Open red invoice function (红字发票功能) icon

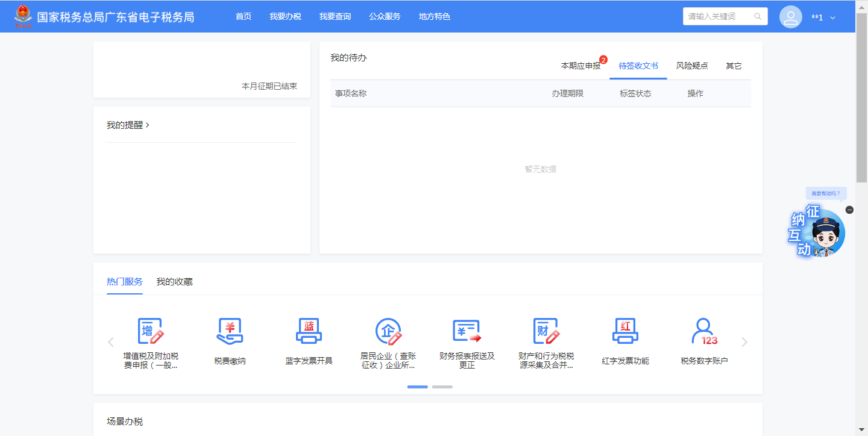[625, 331]
